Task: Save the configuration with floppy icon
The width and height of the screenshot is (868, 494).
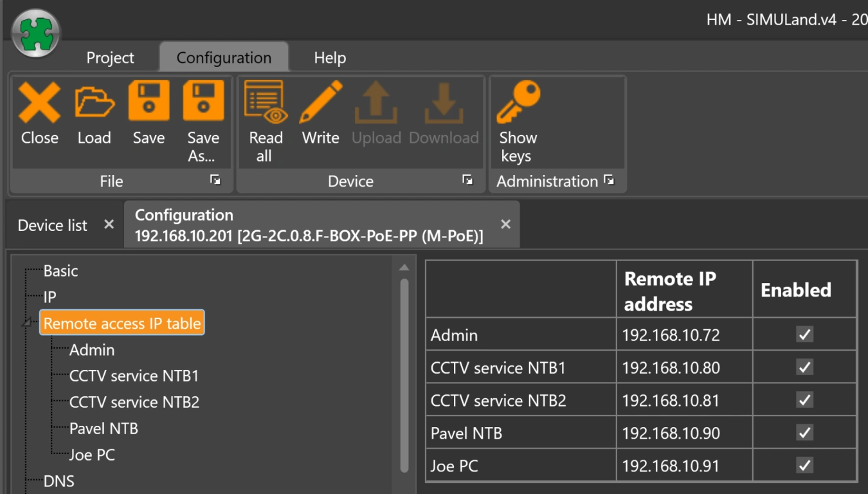Action: pyautogui.click(x=149, y=102)
